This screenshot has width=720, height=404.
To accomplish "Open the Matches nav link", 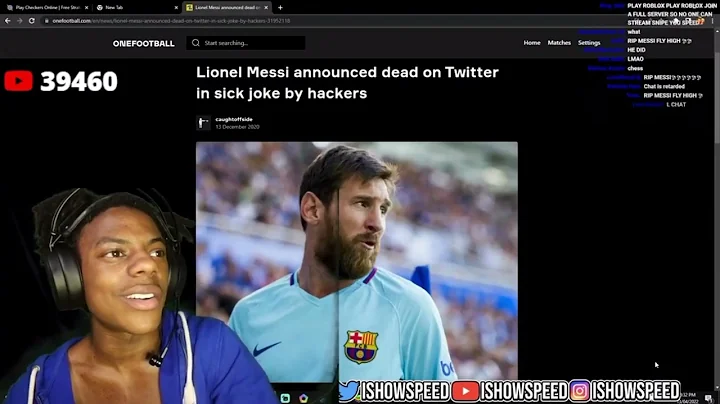I will point(559,43).
